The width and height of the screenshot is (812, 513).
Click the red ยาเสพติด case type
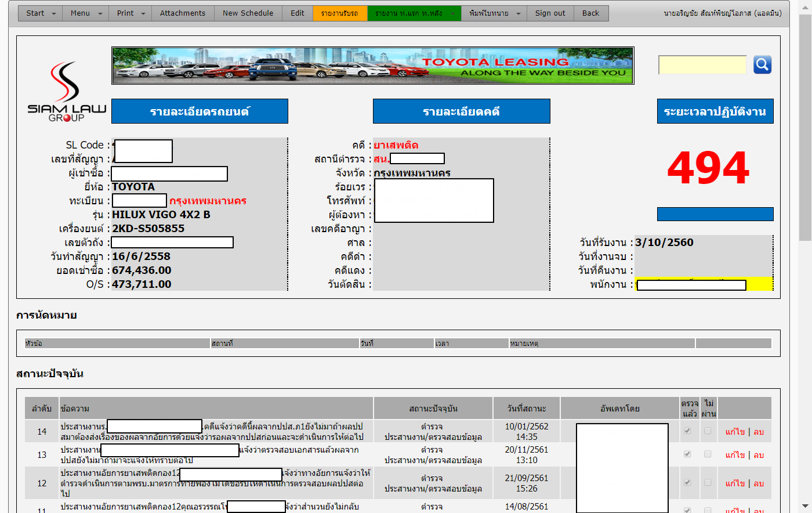(x=396, y=145)
